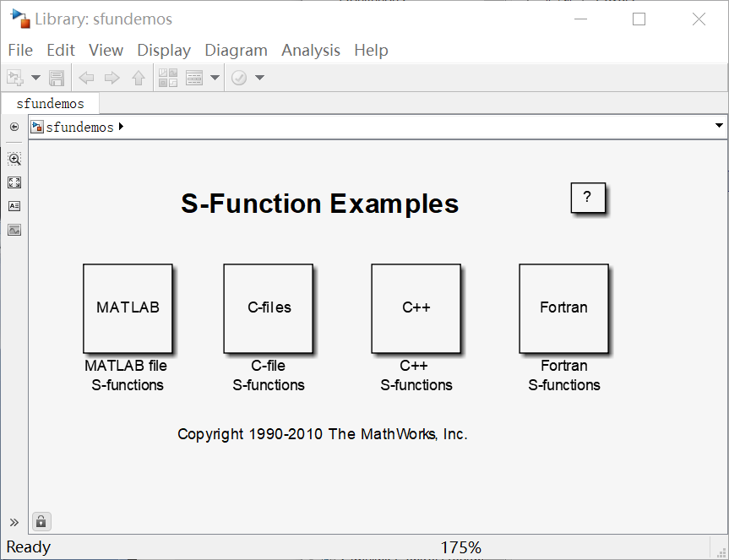
Task: Switch to the sfundemos tab
Action: click(51, 104)
